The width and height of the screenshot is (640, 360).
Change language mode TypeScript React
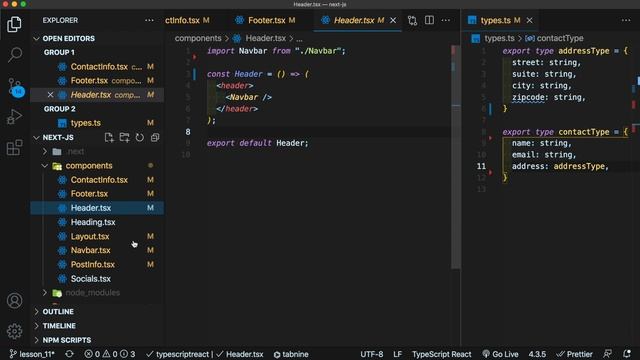pyautogui.click(x=441, y=354)
